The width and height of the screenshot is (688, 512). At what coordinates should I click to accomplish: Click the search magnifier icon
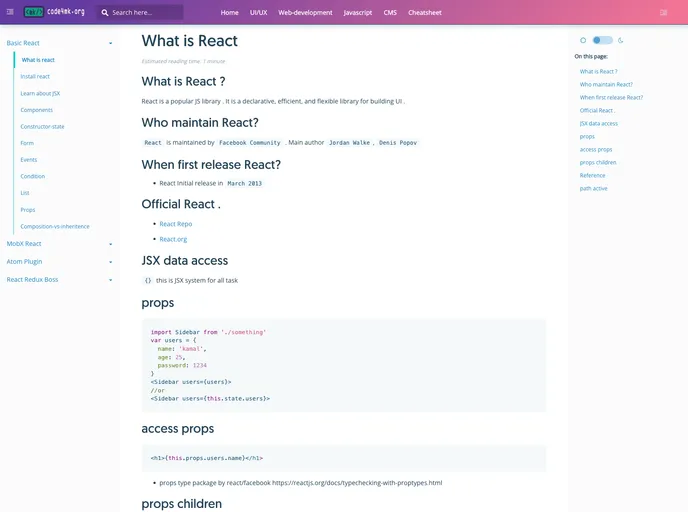pyautogui.click(x=105, y=13)
